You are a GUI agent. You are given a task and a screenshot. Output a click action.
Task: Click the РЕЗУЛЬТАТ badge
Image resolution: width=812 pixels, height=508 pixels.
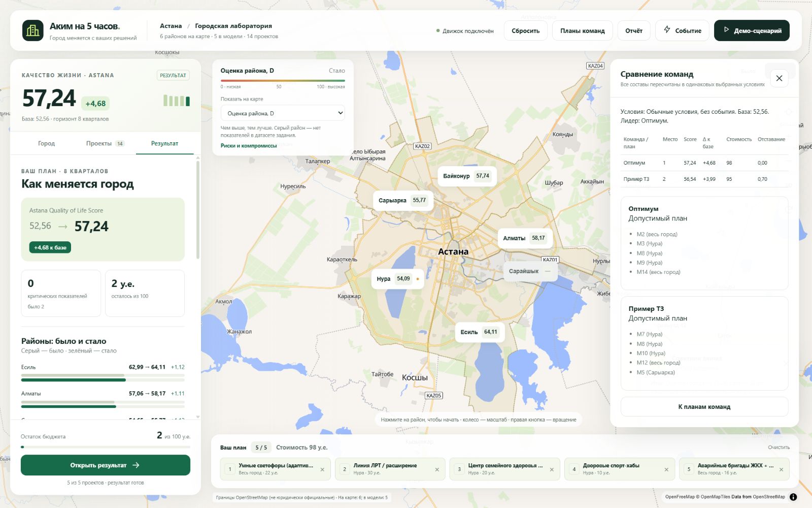coord(173,75)
